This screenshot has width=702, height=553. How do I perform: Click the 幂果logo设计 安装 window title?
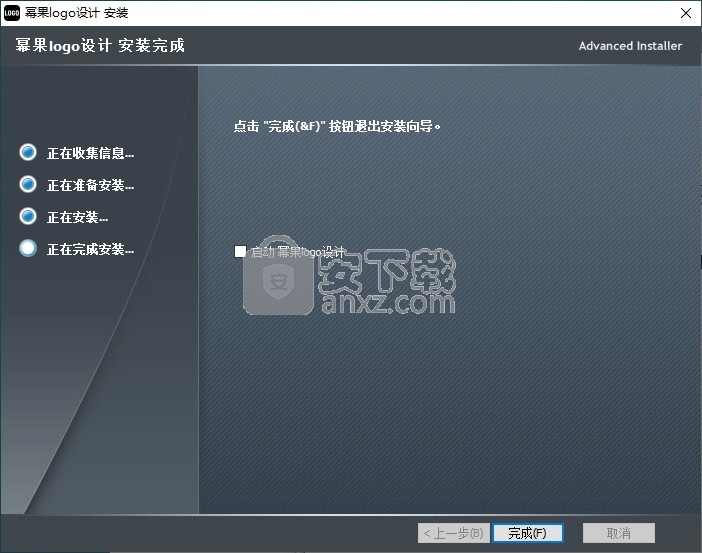click(77, 13)
